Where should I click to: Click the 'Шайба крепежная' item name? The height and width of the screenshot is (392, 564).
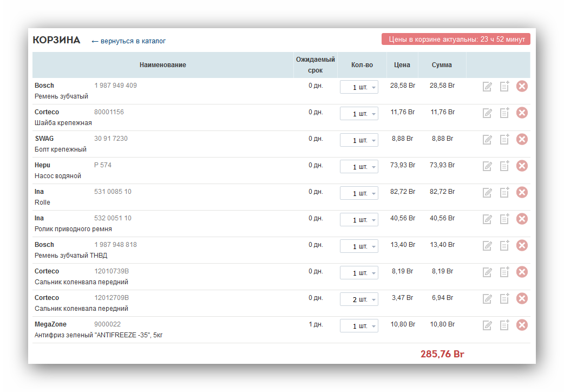pos(63,123)
